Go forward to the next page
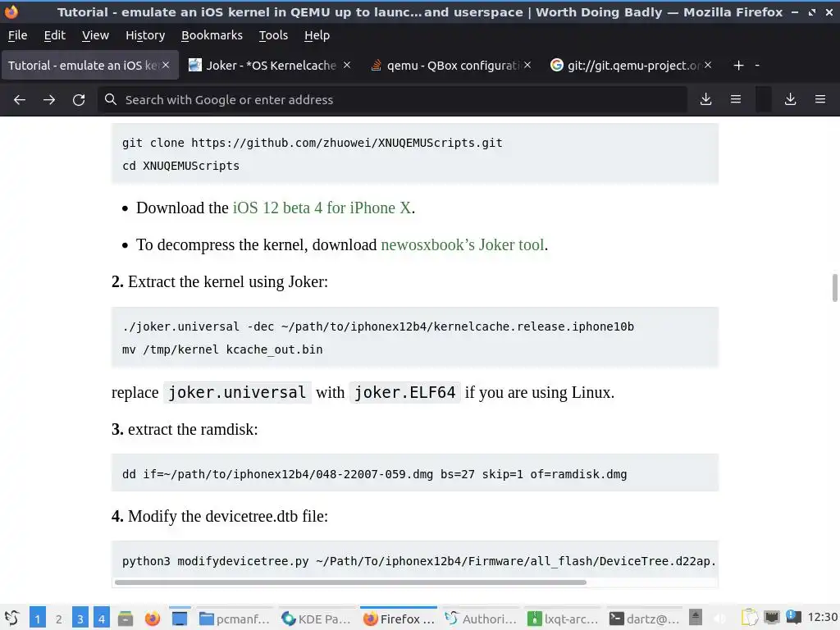840x630 pixels. [49, 99]
